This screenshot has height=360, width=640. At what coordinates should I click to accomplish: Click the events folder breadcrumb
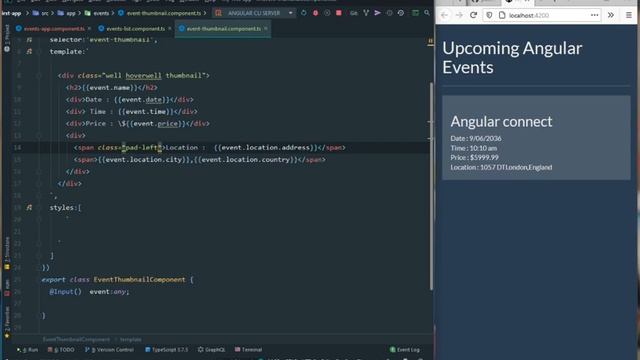click(x=97, y=13)
